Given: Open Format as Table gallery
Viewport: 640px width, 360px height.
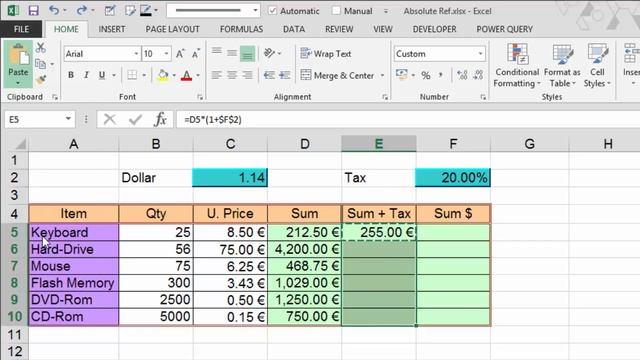Looking at the screenshot, I should pos(562,65).
